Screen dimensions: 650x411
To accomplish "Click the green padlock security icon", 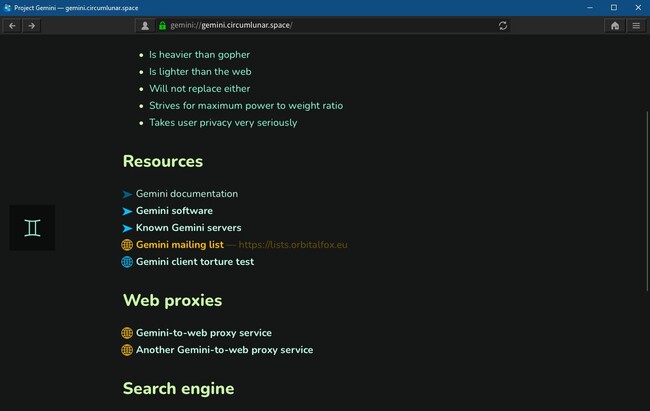I will coord(162,26).
